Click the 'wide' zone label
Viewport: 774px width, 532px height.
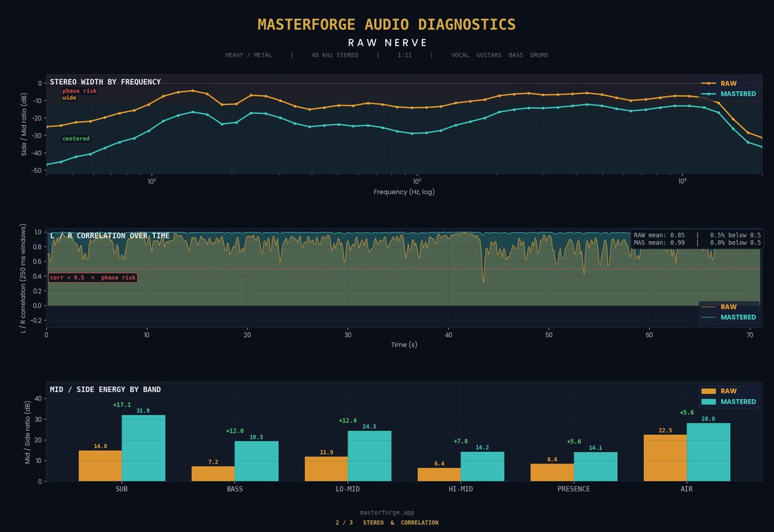pos(69,98)
